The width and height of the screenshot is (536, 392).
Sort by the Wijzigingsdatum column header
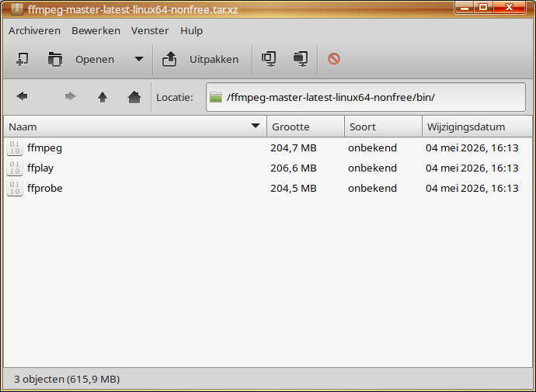[x=477, y=127]
